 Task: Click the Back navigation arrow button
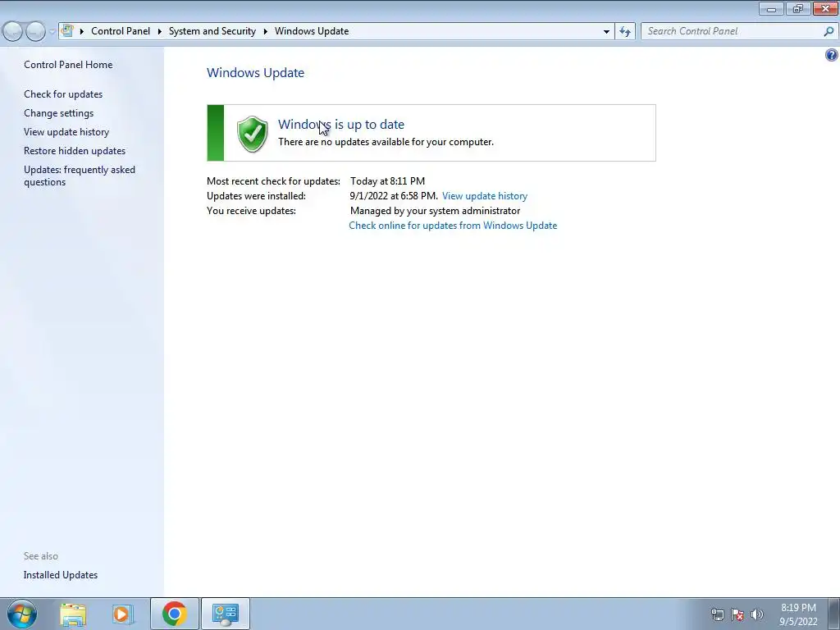13,32
